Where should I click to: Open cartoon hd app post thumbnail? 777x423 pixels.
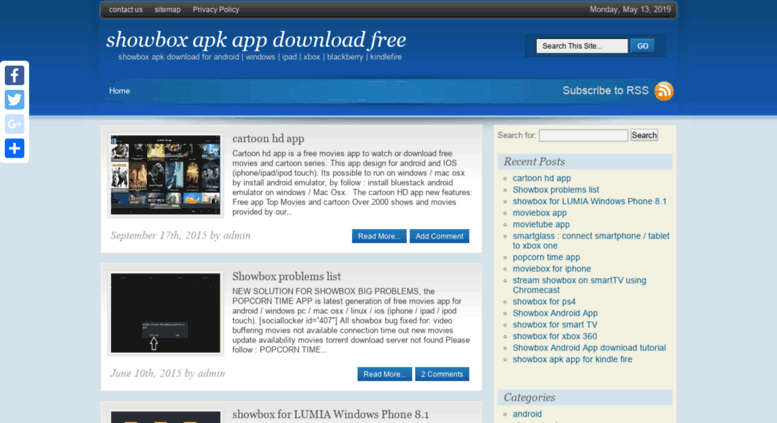(x=166, y=175)
